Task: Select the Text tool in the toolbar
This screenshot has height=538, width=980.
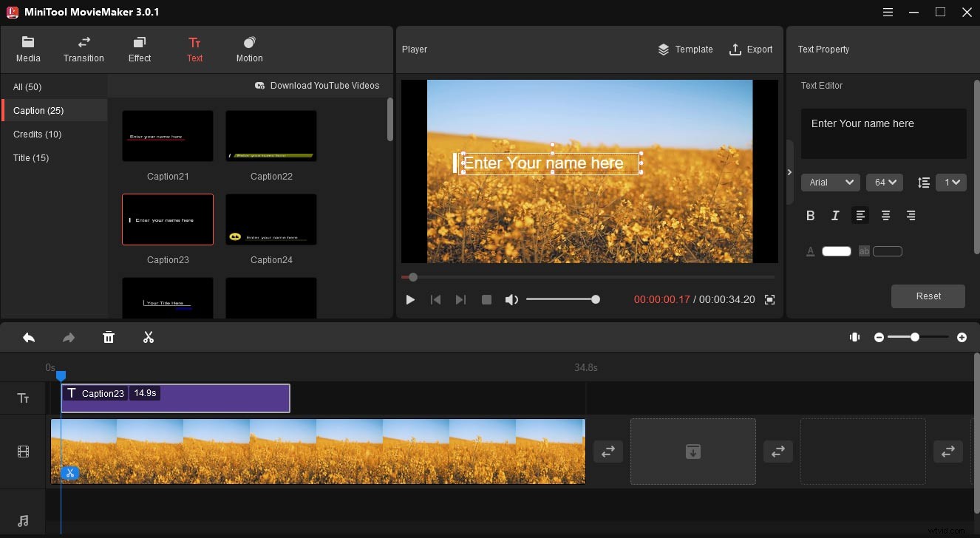Action: 194,49
